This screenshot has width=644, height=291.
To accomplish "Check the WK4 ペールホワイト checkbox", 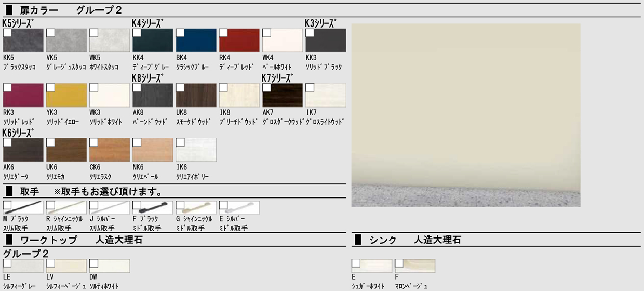I will [x=266, y=33].
